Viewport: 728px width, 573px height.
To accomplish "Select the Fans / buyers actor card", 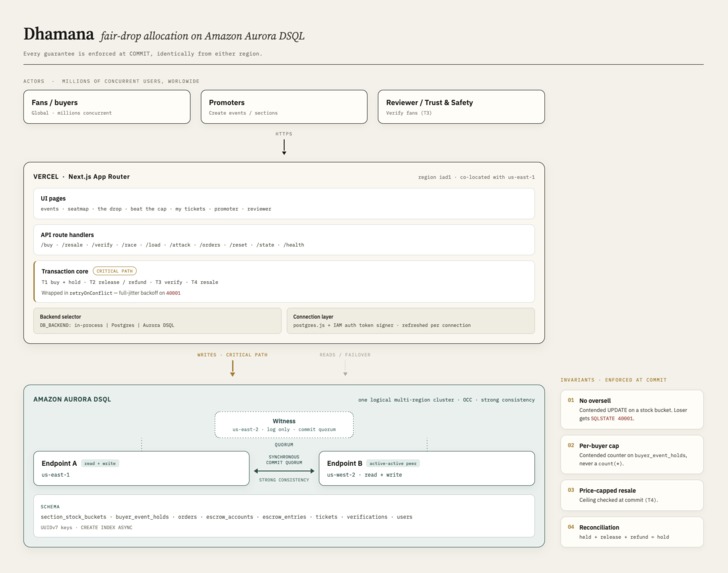I will (107, 107).
